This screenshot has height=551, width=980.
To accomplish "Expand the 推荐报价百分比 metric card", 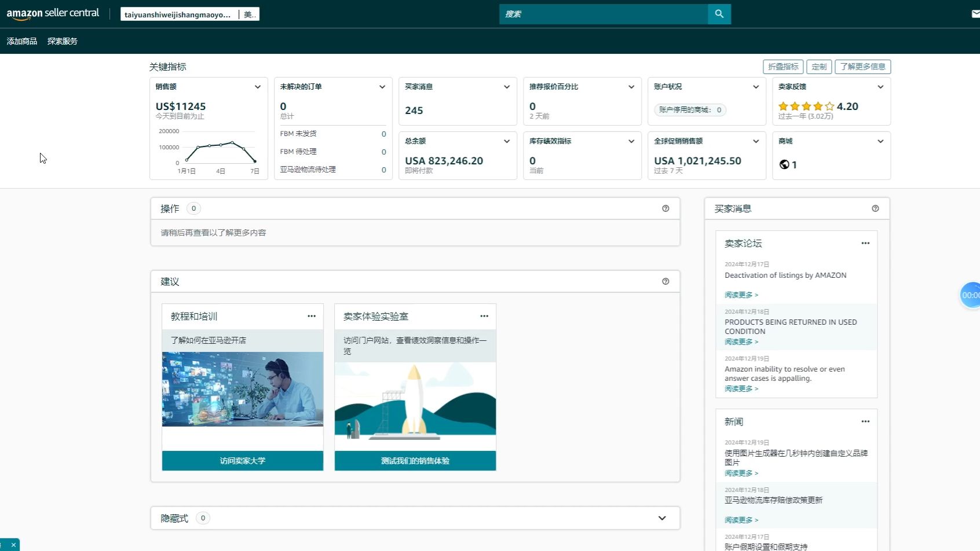I will point(631,87).
